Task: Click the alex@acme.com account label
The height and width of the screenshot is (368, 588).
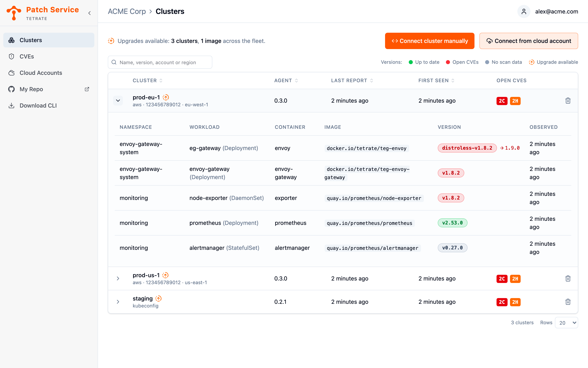Action: 556,11
